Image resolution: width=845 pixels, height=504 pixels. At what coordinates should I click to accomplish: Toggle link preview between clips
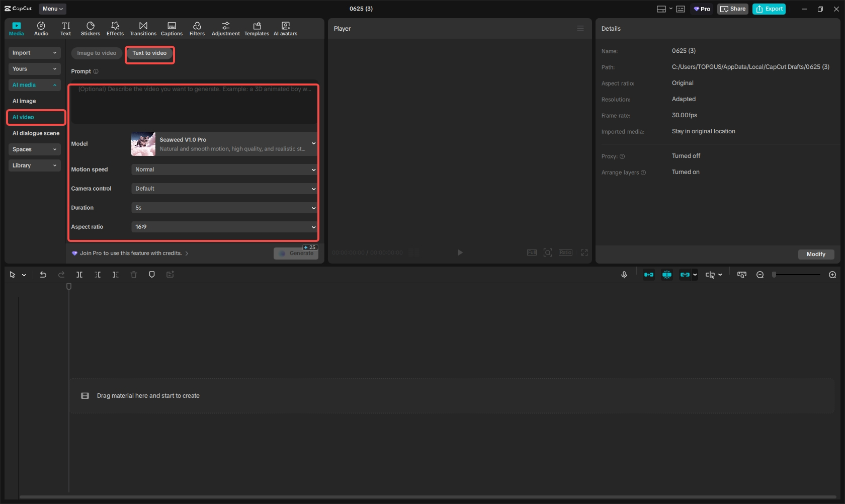tap(685, 275)
